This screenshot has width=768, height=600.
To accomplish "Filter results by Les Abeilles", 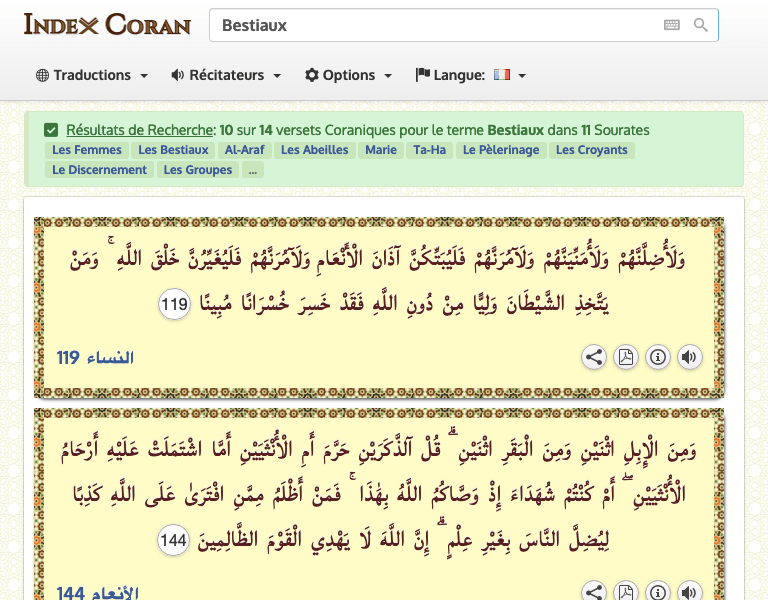I will [314, 150].
